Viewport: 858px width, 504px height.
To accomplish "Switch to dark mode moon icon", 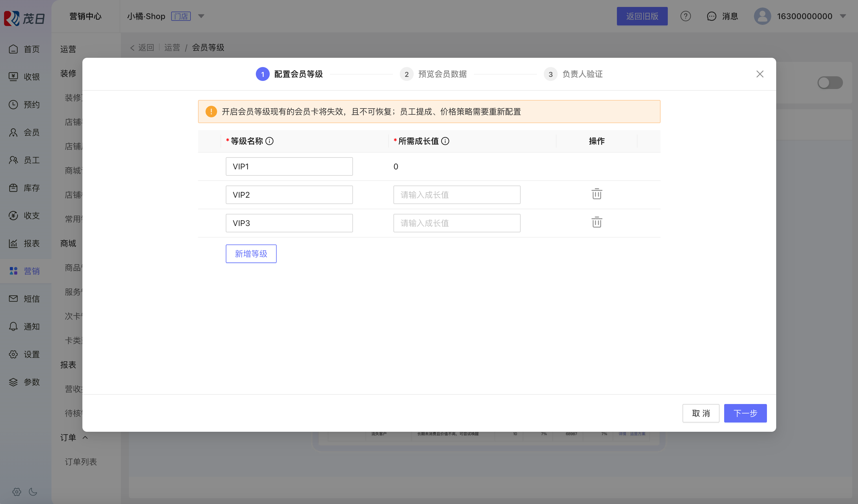I will click(x=33, y=491).
